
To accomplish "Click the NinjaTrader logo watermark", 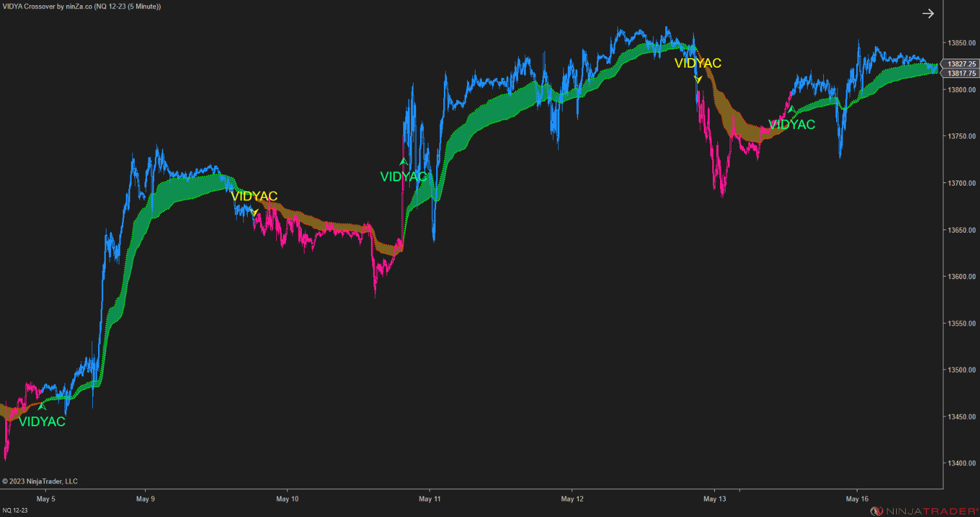I will 924,509.
